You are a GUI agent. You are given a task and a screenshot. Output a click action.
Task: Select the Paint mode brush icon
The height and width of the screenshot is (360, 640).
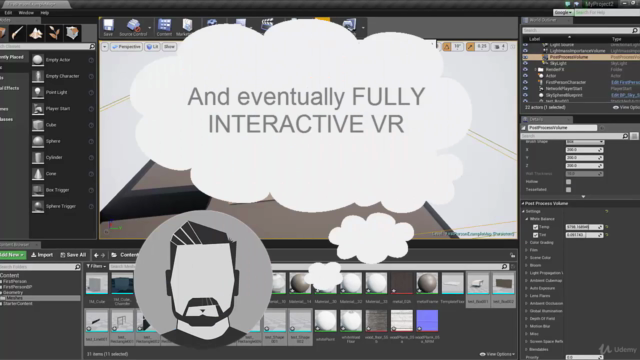(18, 33)
